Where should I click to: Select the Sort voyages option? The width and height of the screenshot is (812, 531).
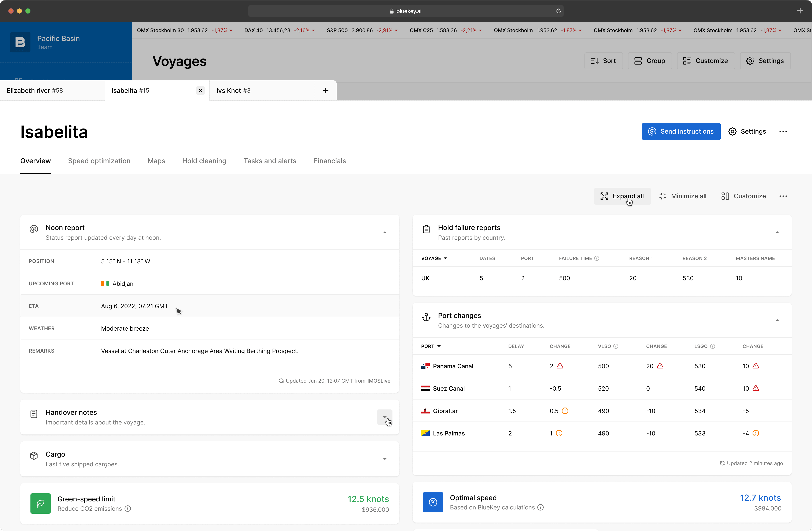tap(604, 60)
